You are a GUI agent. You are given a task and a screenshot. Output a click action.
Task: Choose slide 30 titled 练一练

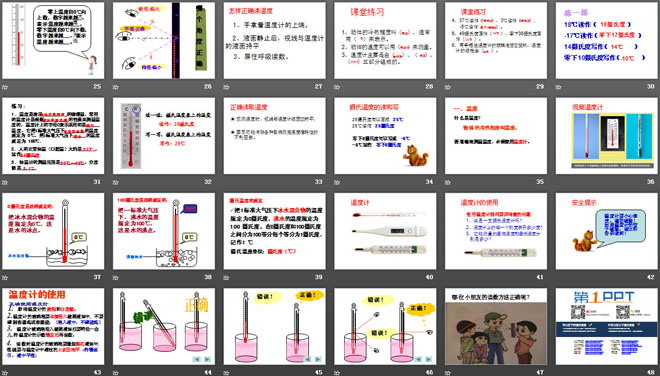pos(607,40)
